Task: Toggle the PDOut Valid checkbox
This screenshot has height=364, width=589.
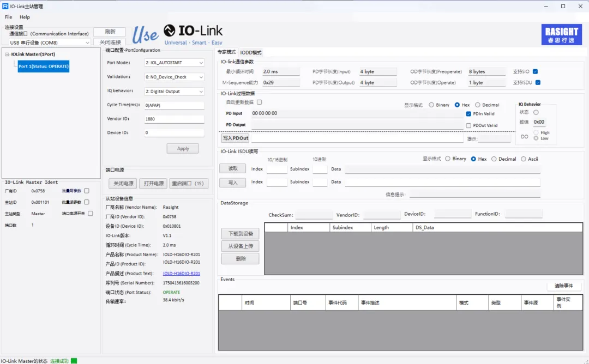Action: pos(469,125)
